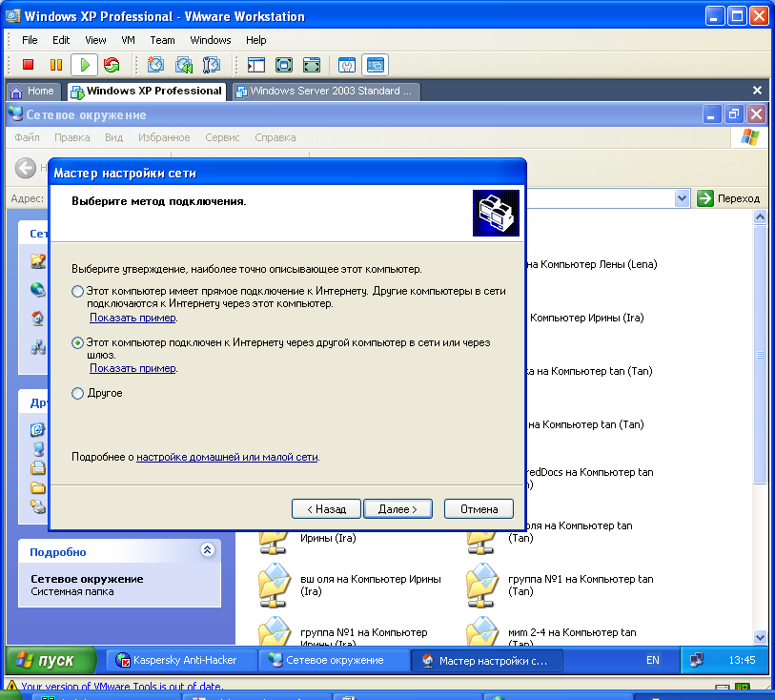The width and height of the screenshot is (775, 700).
Task: Click the workgroup computers icon in left panel
Action: pos(37,347)
